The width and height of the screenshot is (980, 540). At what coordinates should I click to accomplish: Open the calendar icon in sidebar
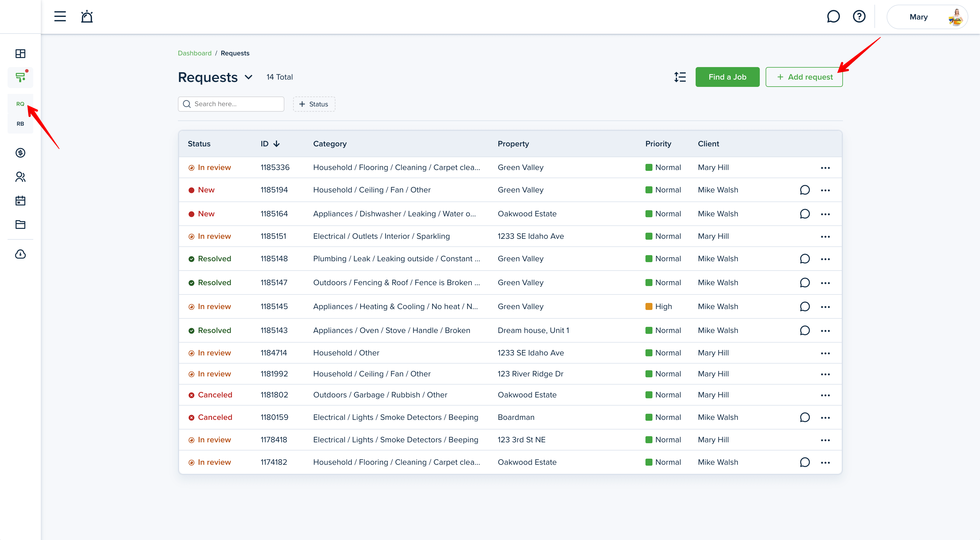(x=20, y=201)
